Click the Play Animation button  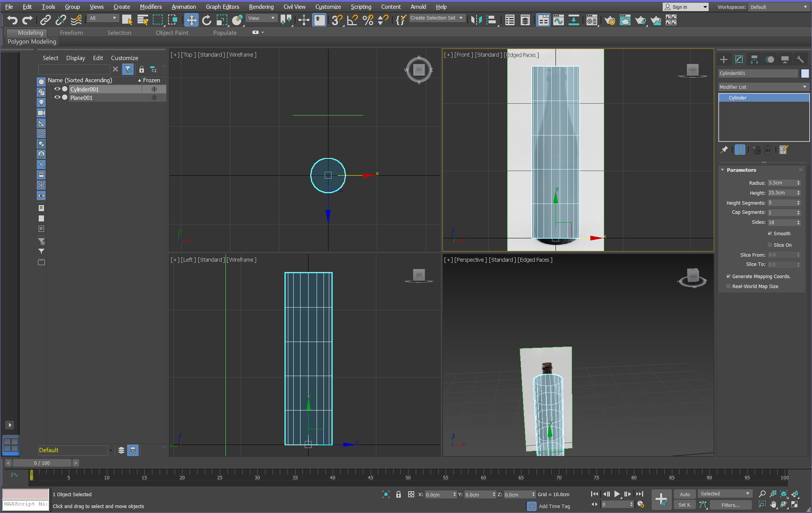pos(617,494)
